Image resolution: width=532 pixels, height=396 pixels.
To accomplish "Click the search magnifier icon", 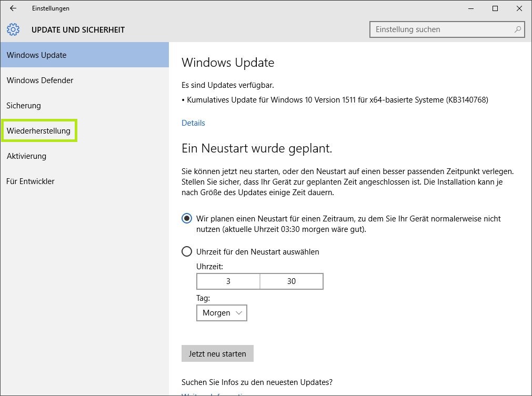I will (x=517, y=29).
